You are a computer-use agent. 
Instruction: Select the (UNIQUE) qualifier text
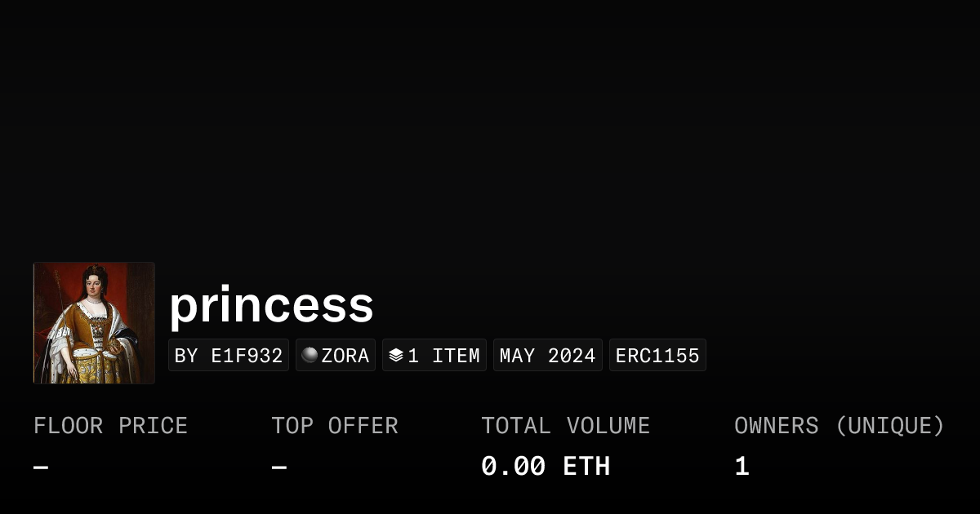tap(890, 426)
